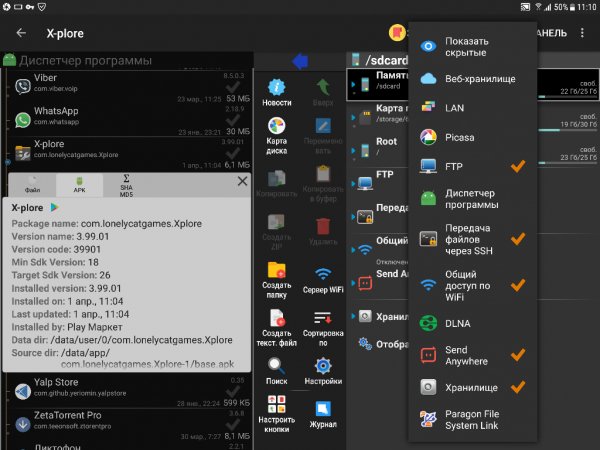Expand the Root entry arrow
The image size is (600, 450).
point(353,150)
